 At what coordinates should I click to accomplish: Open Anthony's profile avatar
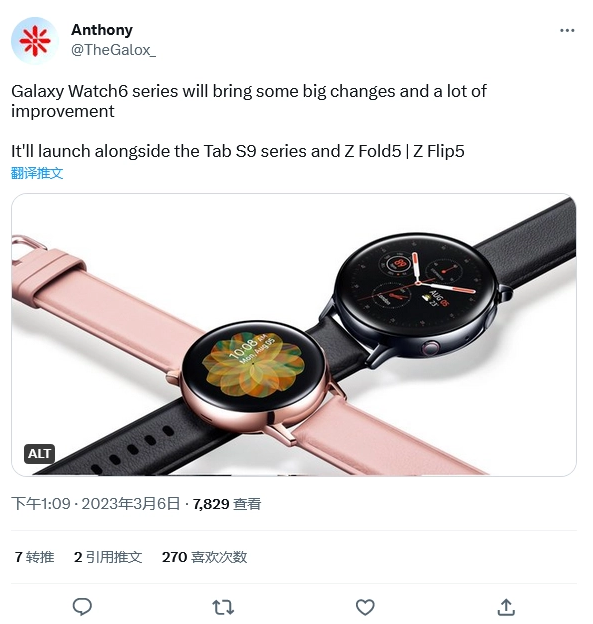pyautogui.click(x=35, y=40)
